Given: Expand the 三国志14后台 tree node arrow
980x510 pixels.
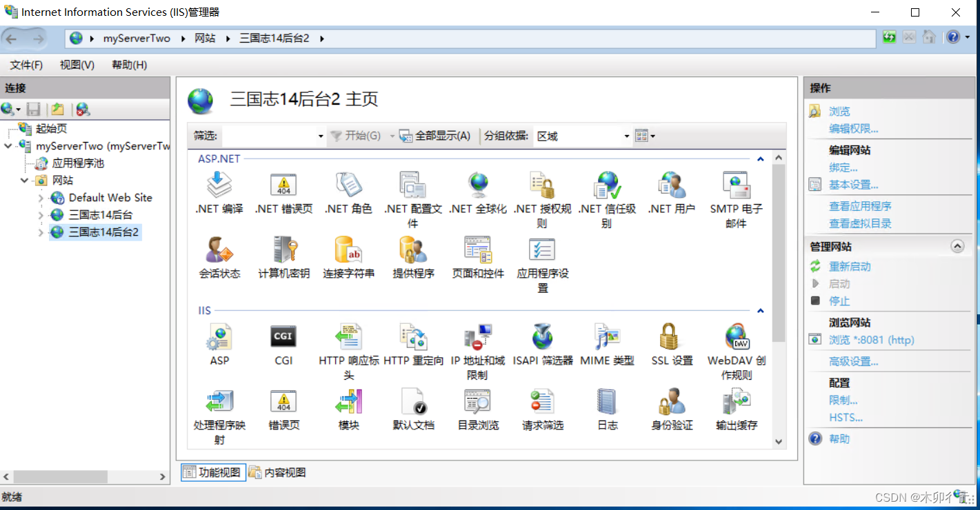Looking at the screenshot, I should 41,215.
